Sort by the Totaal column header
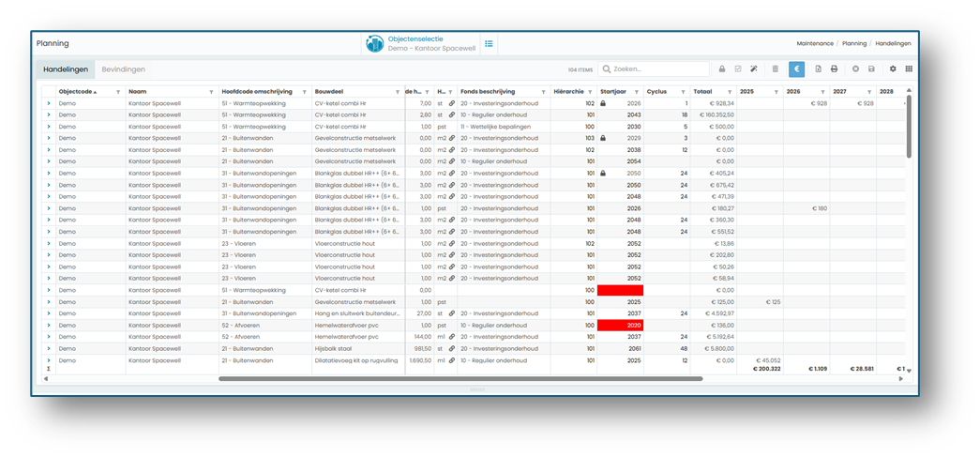 (702, 91)
